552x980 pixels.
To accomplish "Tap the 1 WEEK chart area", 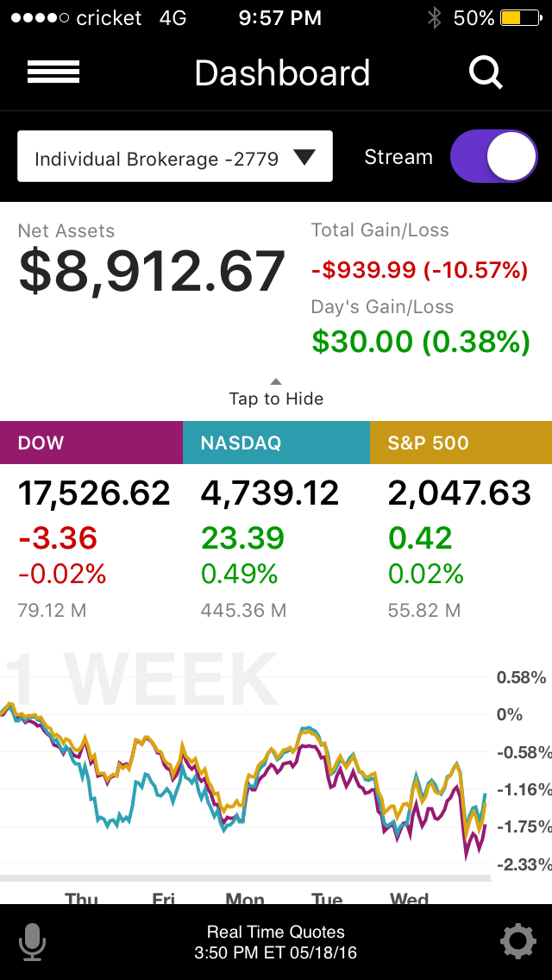I will pos(246,768).
